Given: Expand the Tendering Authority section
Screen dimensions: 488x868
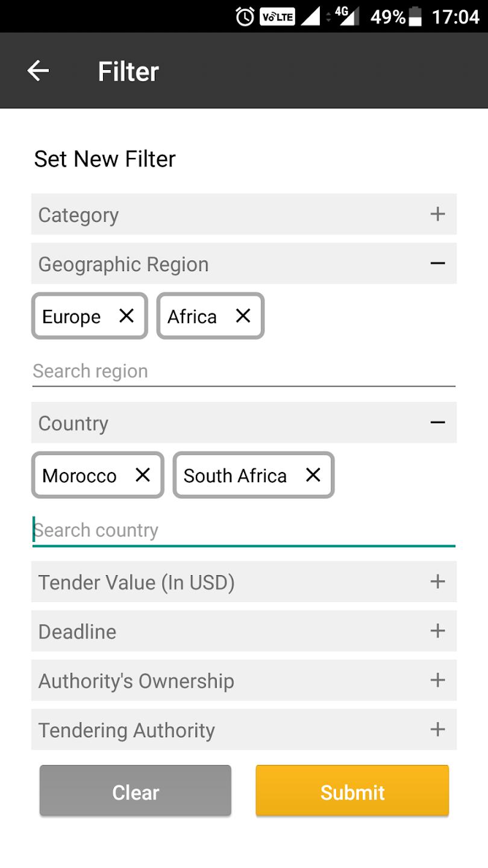Looking at the screenshot, I should pos(437,730).
